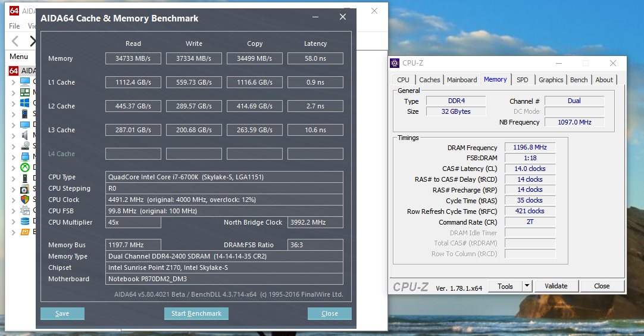The image size is (644, 336).
Task: Switch to the Bench tab in CPU-Z
Action: 579,80
